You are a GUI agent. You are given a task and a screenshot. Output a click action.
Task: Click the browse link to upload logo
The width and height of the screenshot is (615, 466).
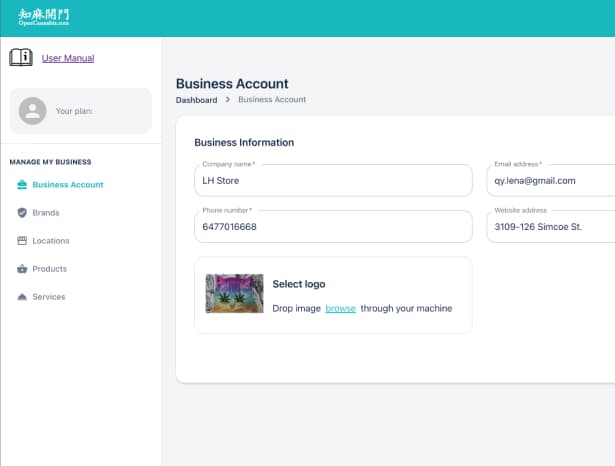click(x=340, y=309)
